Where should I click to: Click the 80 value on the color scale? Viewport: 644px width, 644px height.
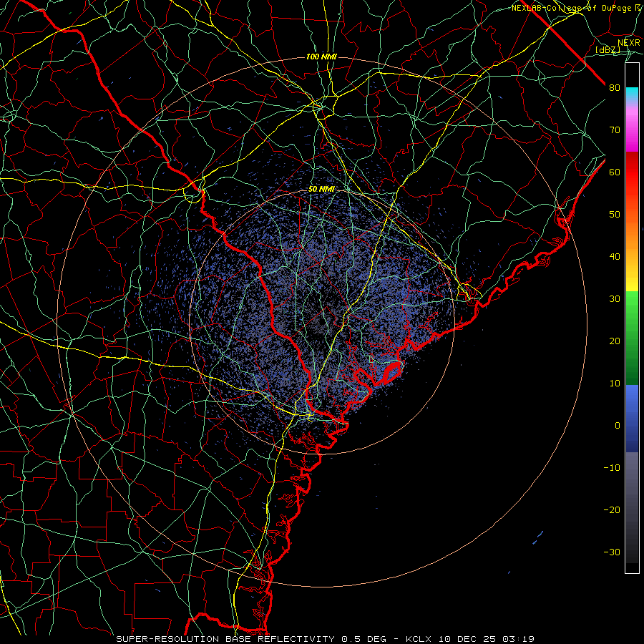(x=615, y=88)
